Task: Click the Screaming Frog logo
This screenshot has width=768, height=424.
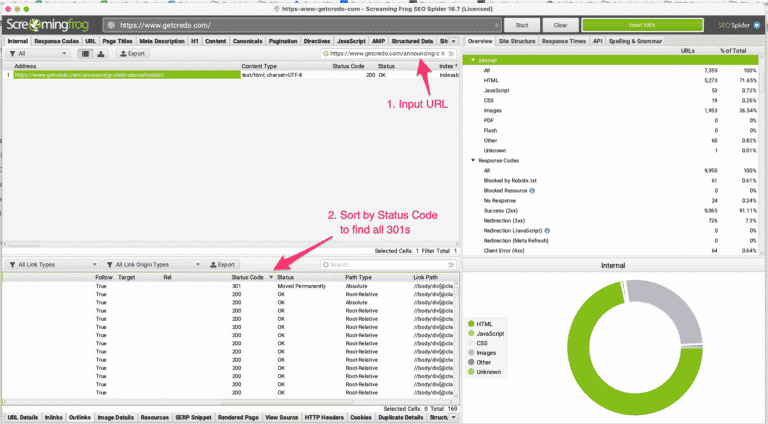Action: (48, 24)
